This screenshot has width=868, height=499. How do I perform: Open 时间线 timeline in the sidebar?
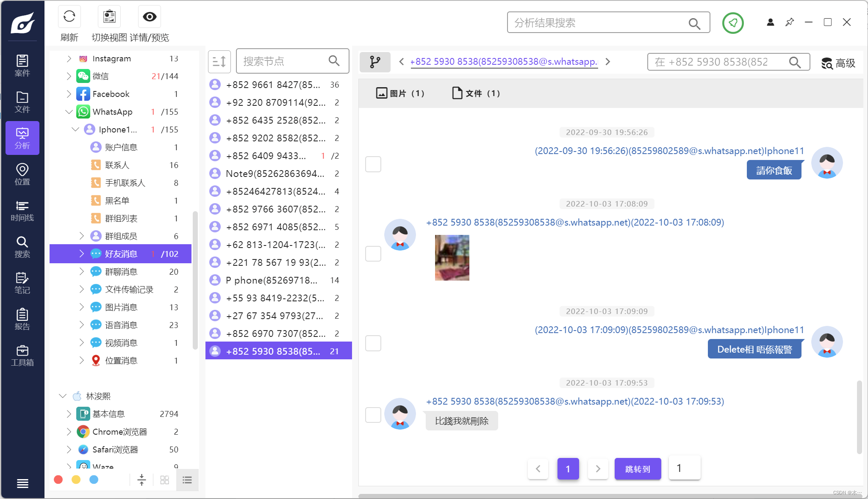coord(22,210)
